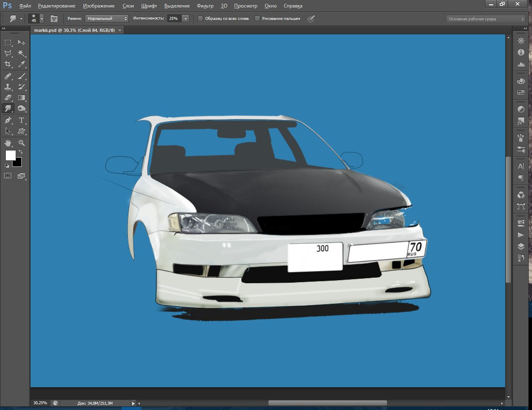This screenshot has height=410, width=532.
Task: Toggle tablet pressure controls size icon
Action: coord(311,19)
